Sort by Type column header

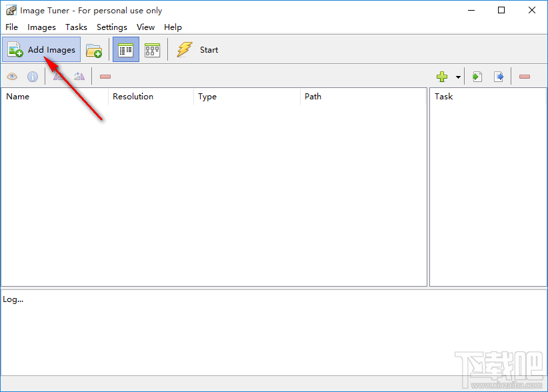247,97
